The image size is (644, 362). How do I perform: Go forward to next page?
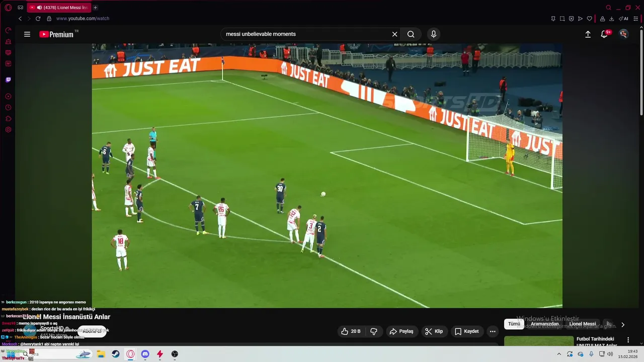(x=29, y=19)
